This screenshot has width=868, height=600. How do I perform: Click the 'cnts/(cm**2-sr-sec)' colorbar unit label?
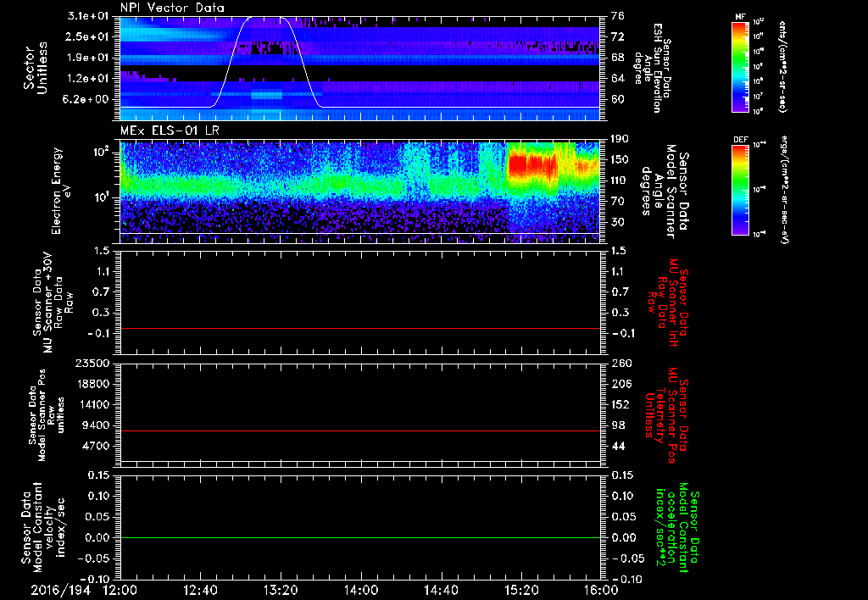tap(782, 67)
